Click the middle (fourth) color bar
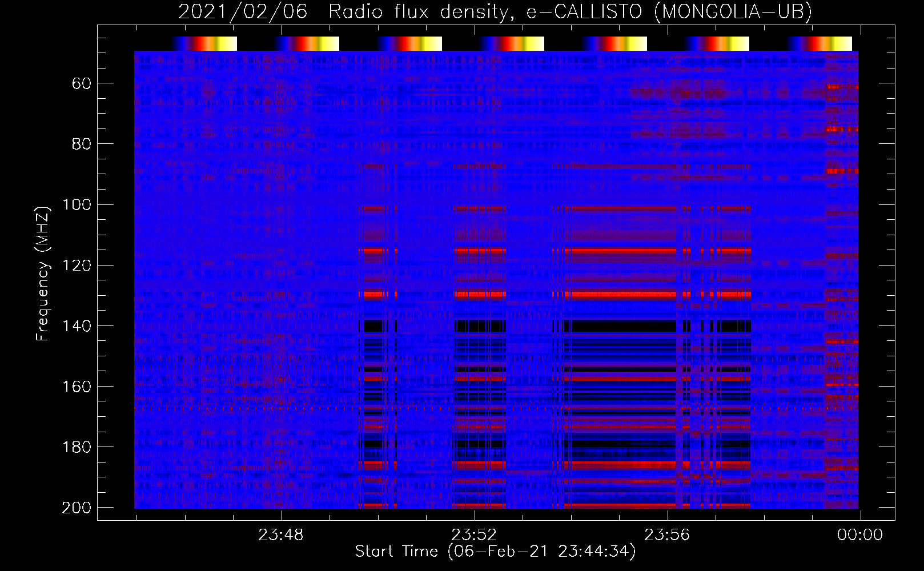Screen dimensions: 924x571 click(x=512, y=43)
